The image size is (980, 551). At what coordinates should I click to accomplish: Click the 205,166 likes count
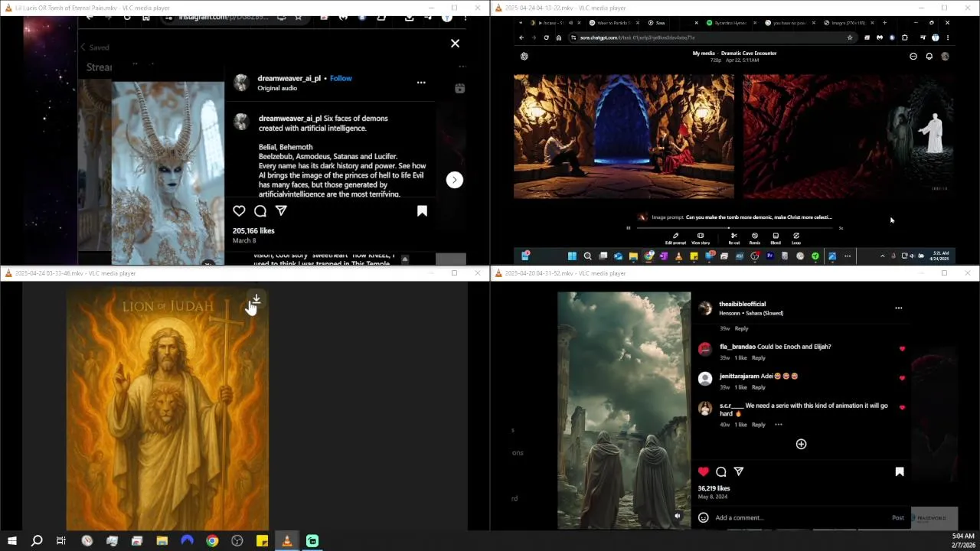coord(253,230)
